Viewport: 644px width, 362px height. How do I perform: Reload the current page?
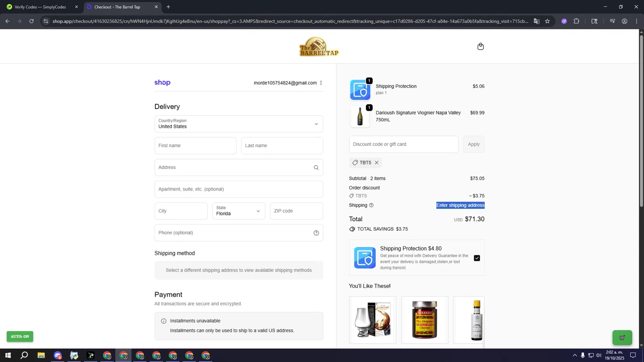click(31, 21)
